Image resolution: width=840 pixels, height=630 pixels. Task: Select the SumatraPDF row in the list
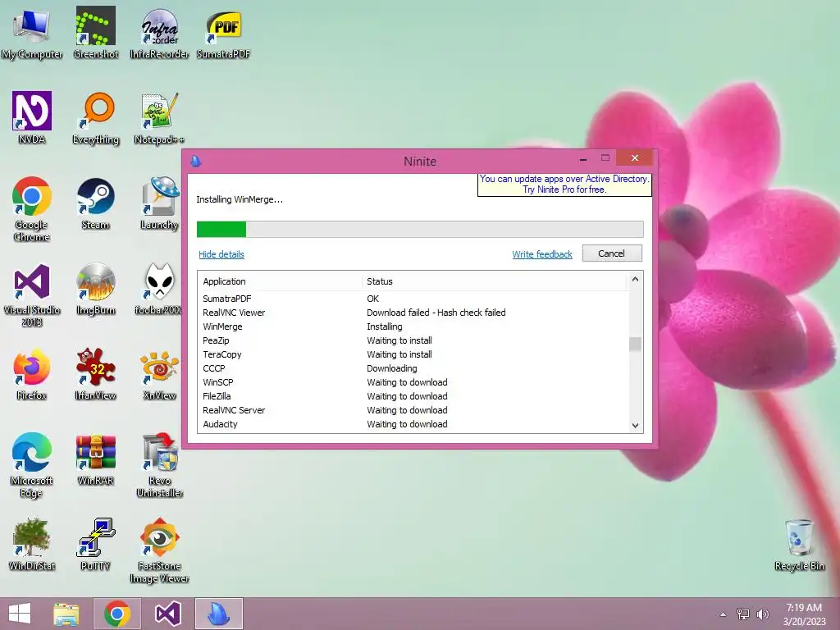413,299
